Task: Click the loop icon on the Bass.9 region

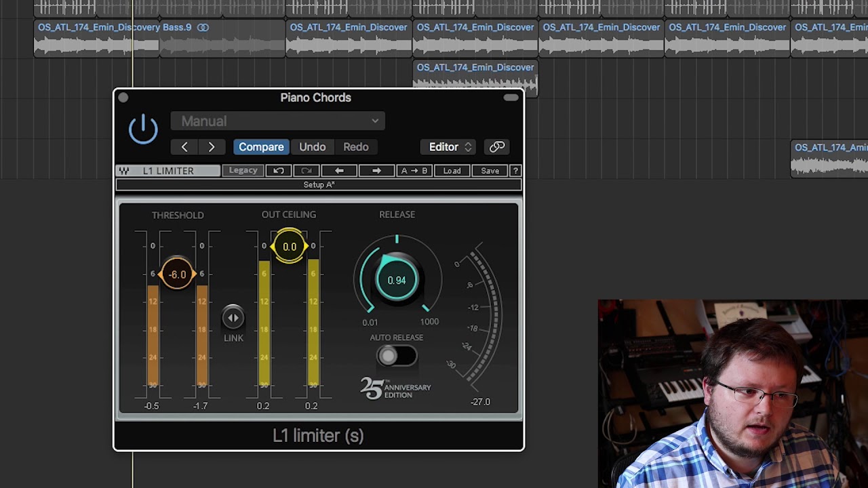Action: (x=203, y=28)
